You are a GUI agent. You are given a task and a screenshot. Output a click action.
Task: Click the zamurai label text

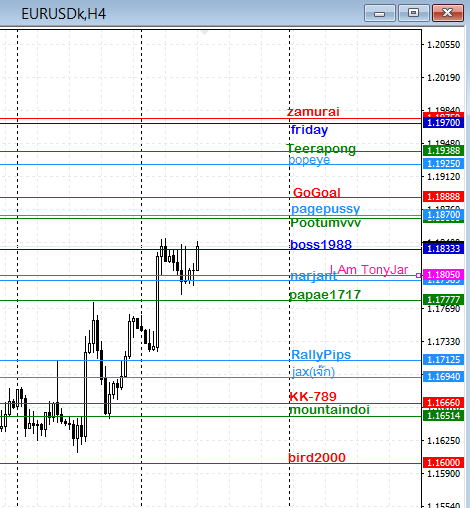tap(313, 112)
